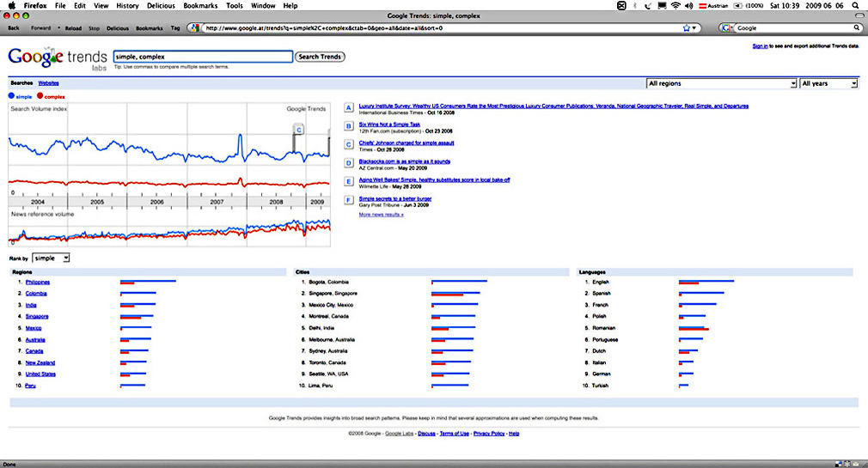Click the Terms of Use footer link

(454, 434)
